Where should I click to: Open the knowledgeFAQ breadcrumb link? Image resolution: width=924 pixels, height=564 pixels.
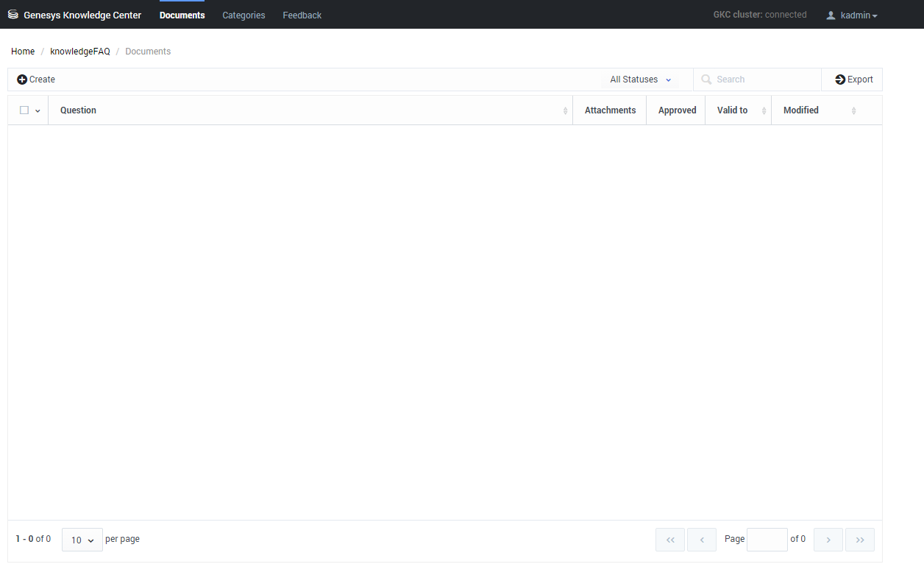(x=80, y=52)
